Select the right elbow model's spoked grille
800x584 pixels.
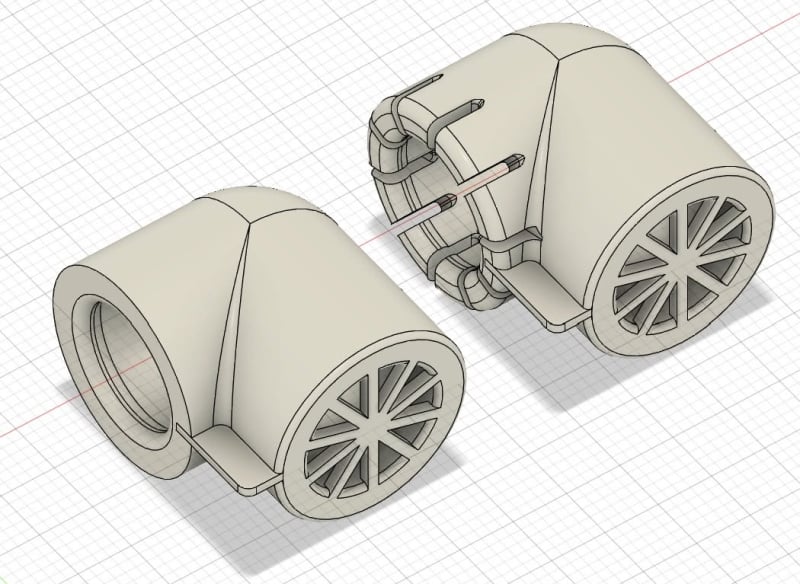pos(683,266)
